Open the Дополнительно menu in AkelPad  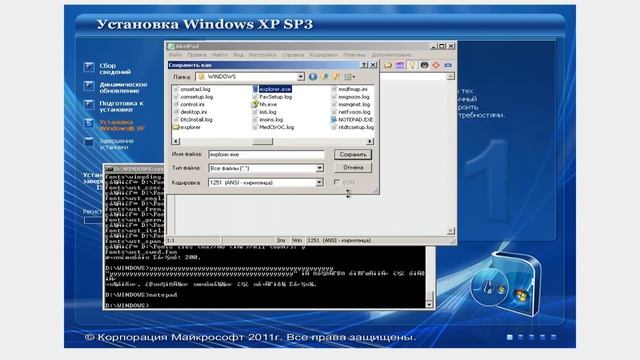pos(391,54)
